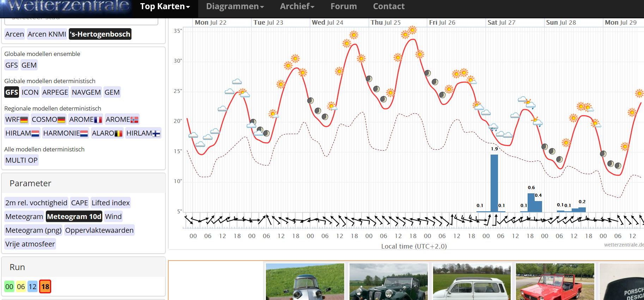Expand the Diagrammen menu

coord(235,6)
